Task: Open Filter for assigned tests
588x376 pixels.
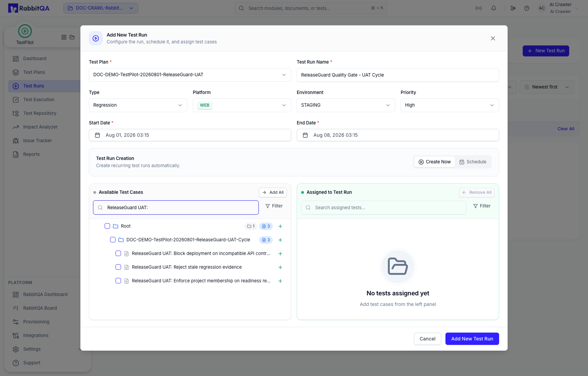Action: coord(482,206)
